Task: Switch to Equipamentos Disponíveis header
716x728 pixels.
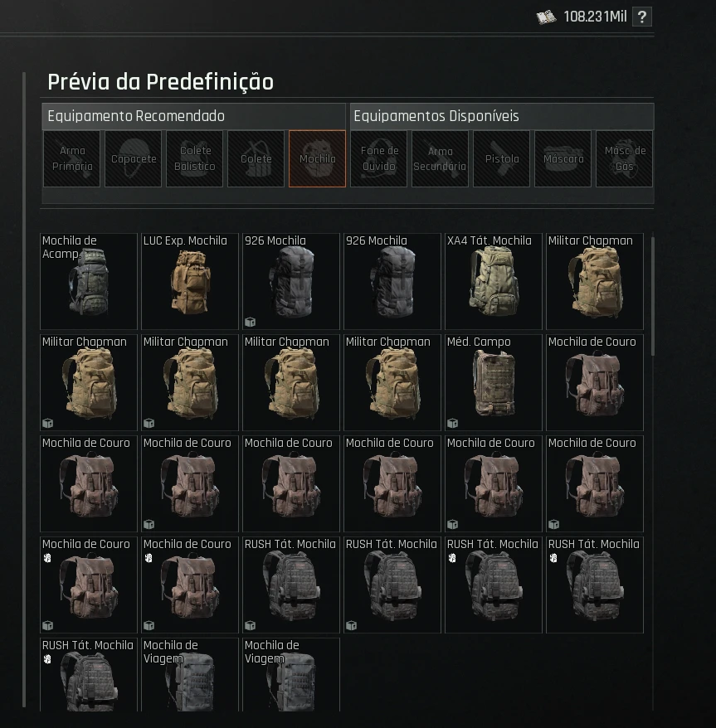Action: coord(502,116)
